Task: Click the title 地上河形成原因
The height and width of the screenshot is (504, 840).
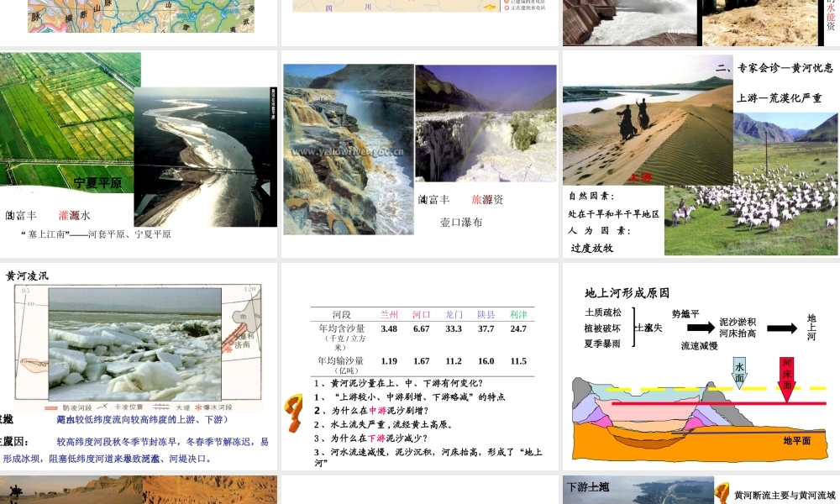Action: point(627,293)
